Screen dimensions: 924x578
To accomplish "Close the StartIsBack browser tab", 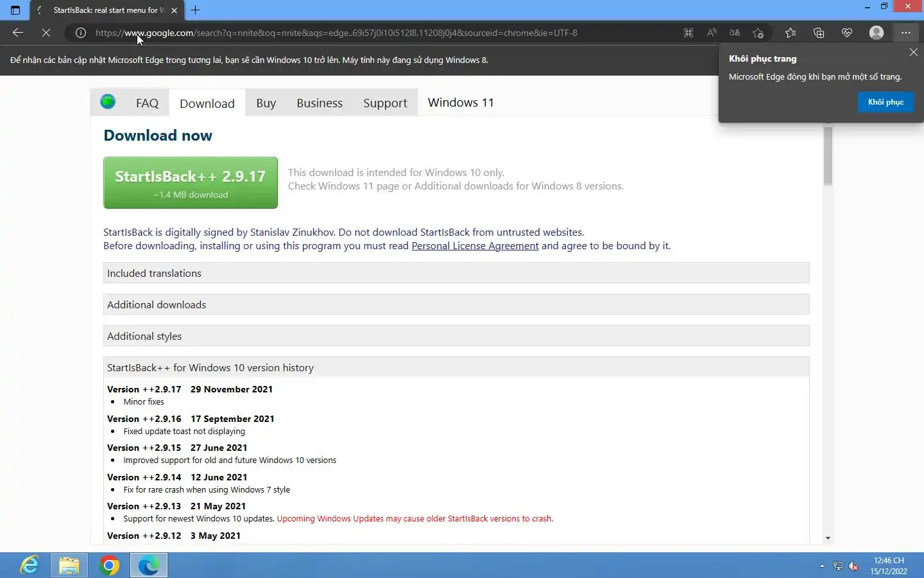I will click(174, 10).
